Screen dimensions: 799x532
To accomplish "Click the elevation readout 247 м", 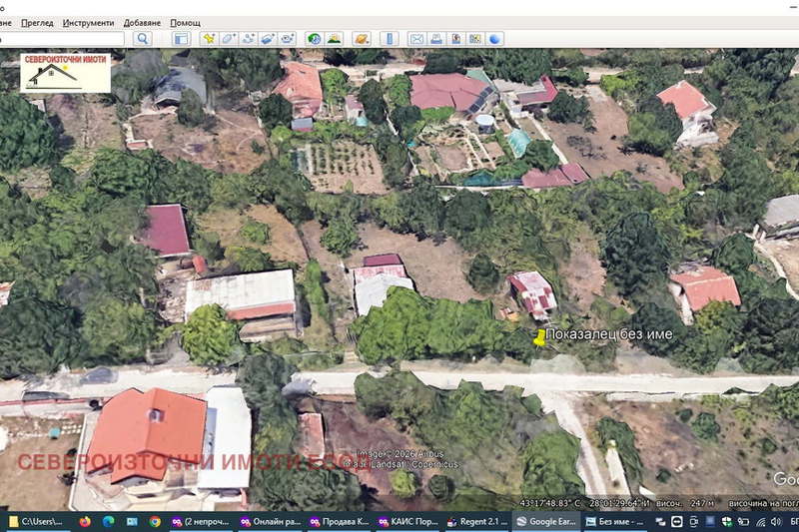I will [702, 503].
